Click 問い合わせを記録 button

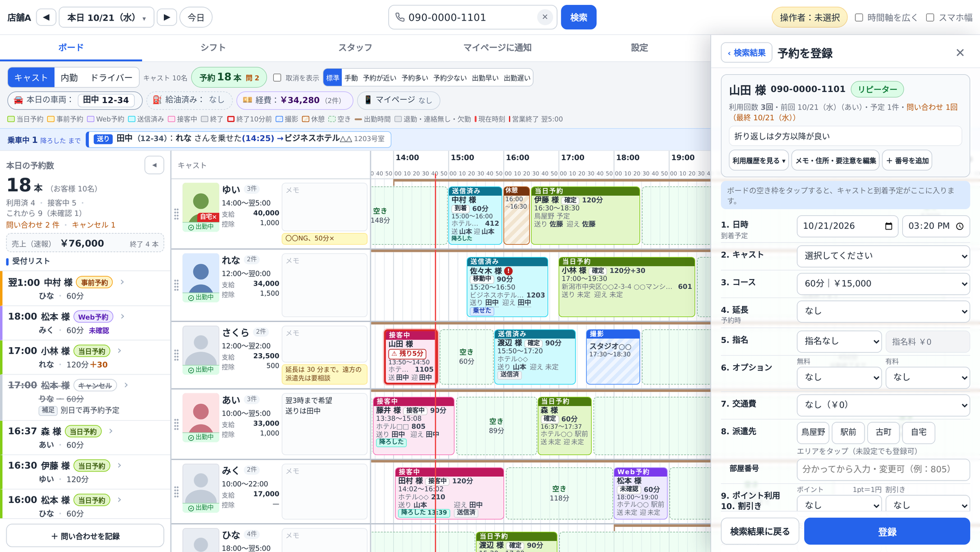pyautogui.click(x=85, y=536)
